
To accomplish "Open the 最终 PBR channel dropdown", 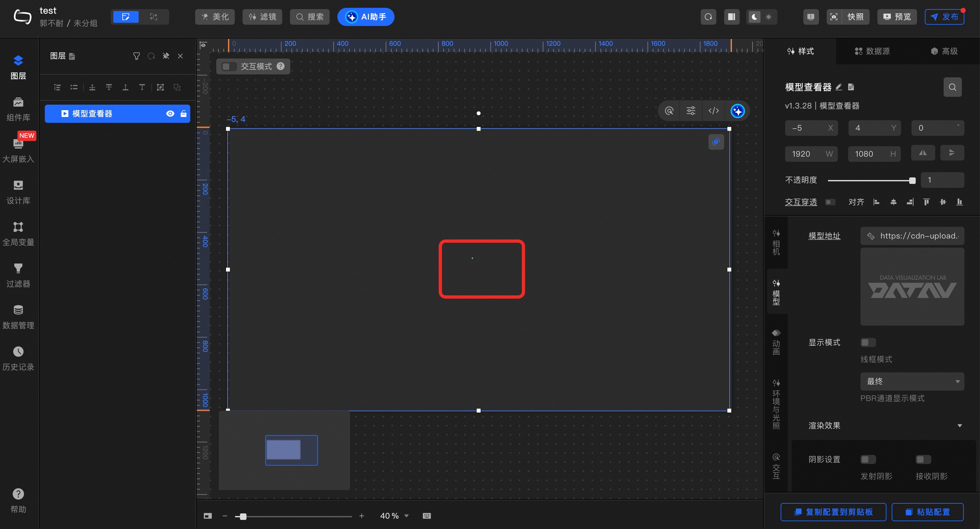I will pos(911,381).
